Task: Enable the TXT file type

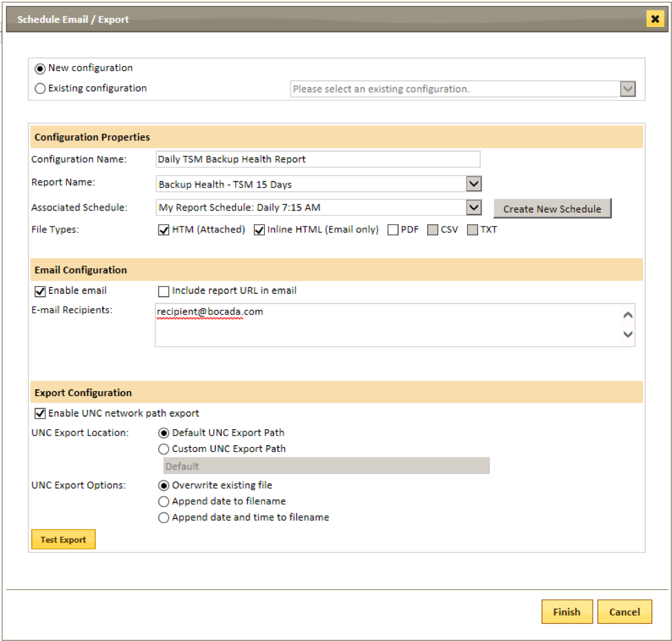Action: (473, 229)
